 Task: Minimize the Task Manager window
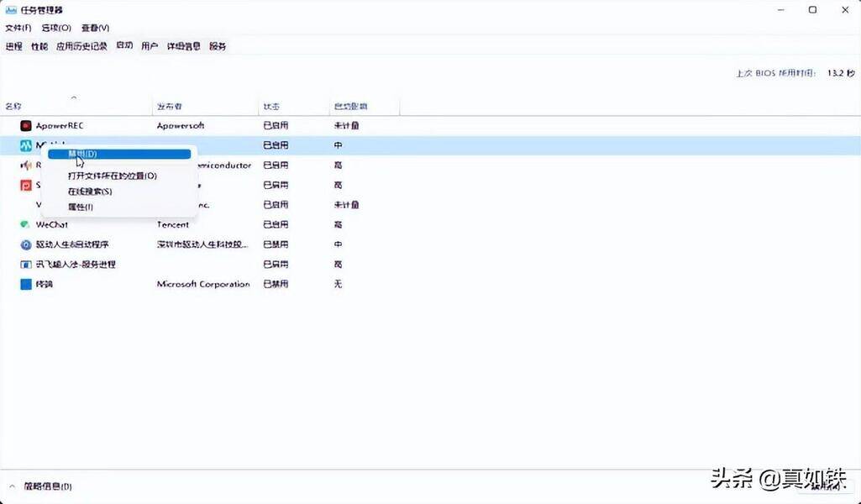[781, 10]
